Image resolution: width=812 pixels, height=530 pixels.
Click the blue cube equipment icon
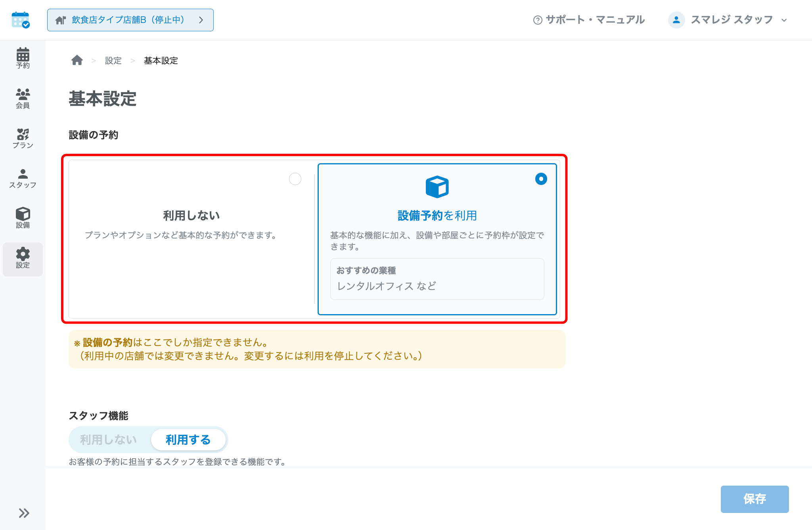pos(437,187)
